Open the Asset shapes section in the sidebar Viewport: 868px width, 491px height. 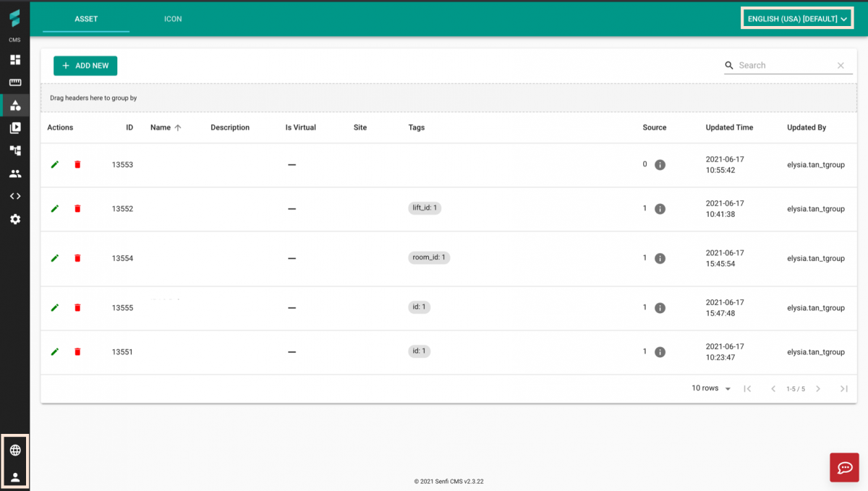point(14,105)
